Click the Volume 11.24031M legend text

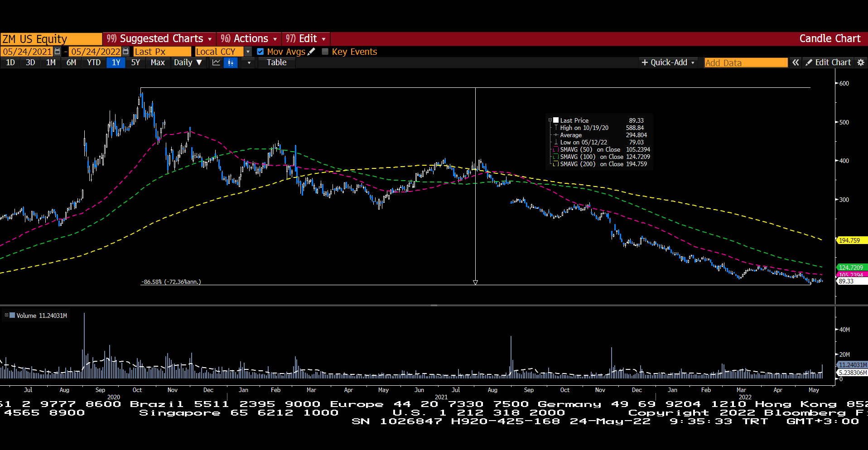click(x=42, y=316)
